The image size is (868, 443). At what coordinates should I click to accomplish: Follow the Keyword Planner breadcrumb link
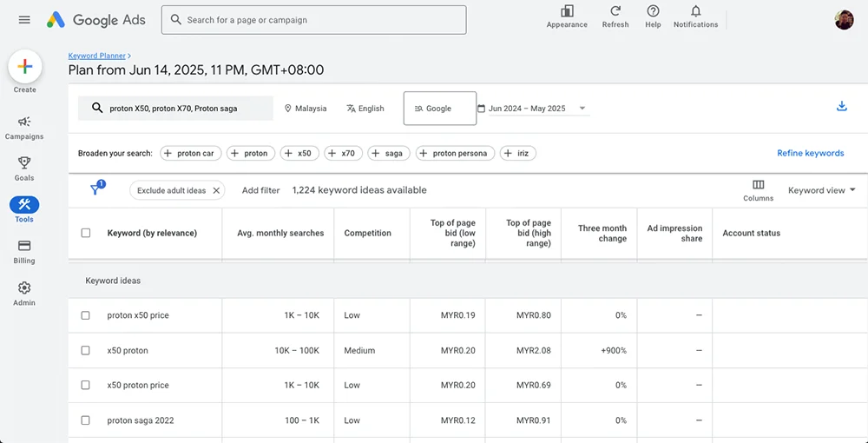(97, 56)
